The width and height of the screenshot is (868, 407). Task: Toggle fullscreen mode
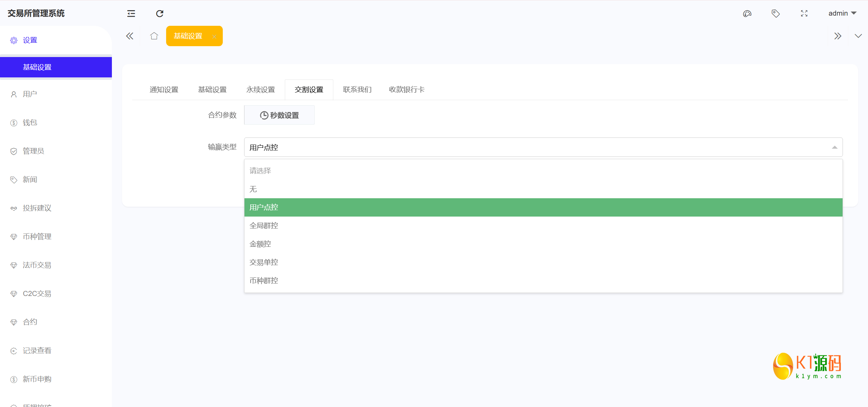click(804, 13)
